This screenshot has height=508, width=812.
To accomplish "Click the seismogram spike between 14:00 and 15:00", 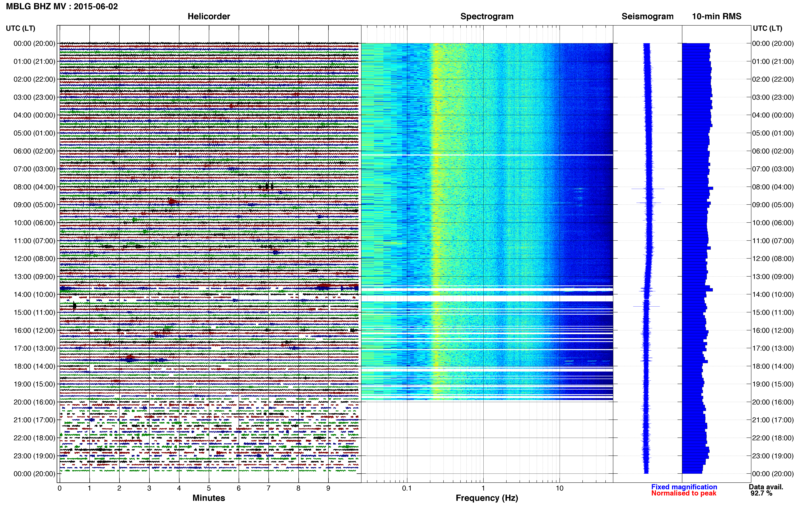I will coord(647,306).
